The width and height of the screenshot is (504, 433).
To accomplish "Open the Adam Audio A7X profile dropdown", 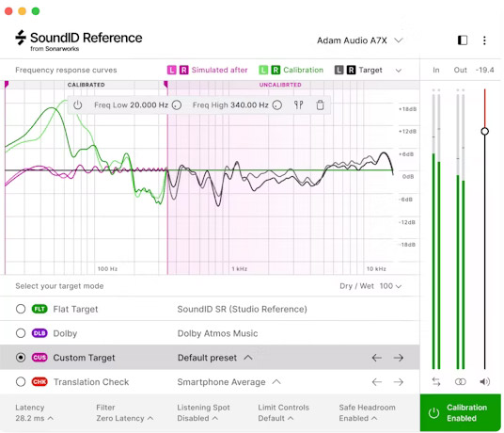I will (x=360, y=40).
